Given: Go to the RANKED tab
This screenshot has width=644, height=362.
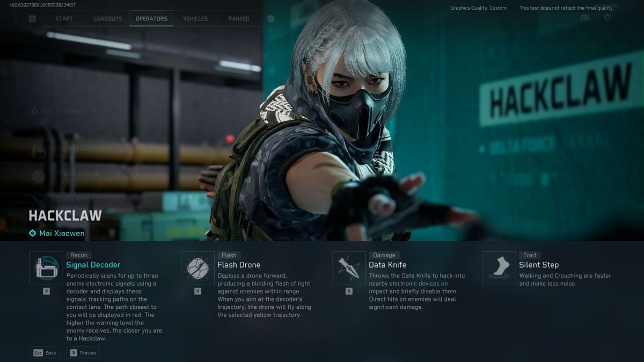Looking at the screenshot, I should 238,18.
